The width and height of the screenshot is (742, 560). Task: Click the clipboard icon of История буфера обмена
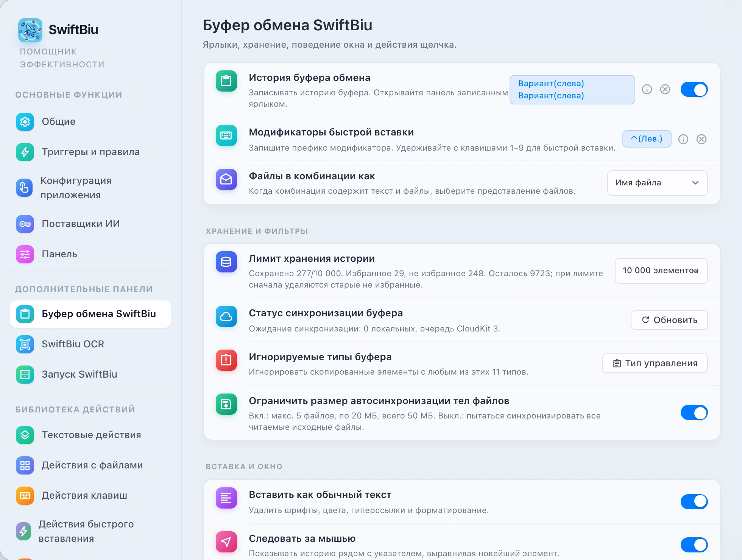pyautogui.click(x=226, y=81)
